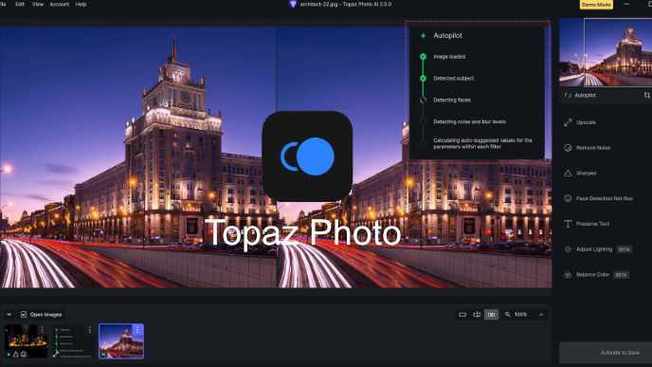Enable the side-by-side comparison view
Viewport: 652px width, 367px height.
click(491, 315)
